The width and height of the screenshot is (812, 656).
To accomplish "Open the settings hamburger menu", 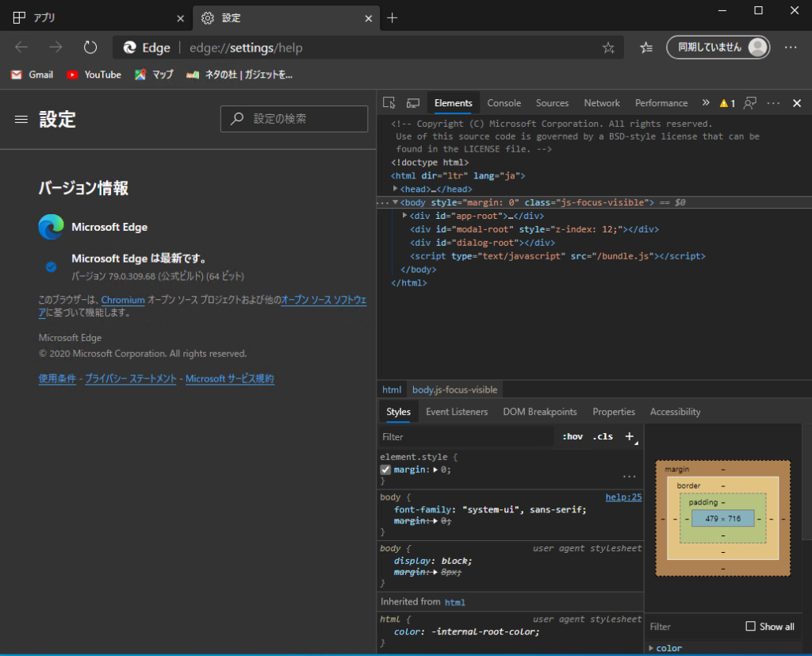I will pyautogui.click(x=21, y=120).
